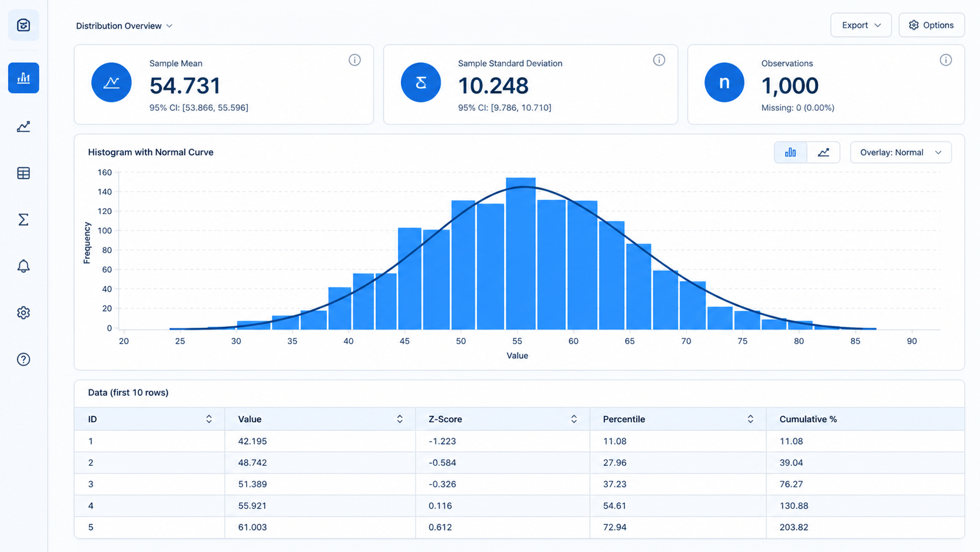The height and width of the screenshot is (552, 980).
Task: Show info for Observations card
Action: [x=946, y=60]
